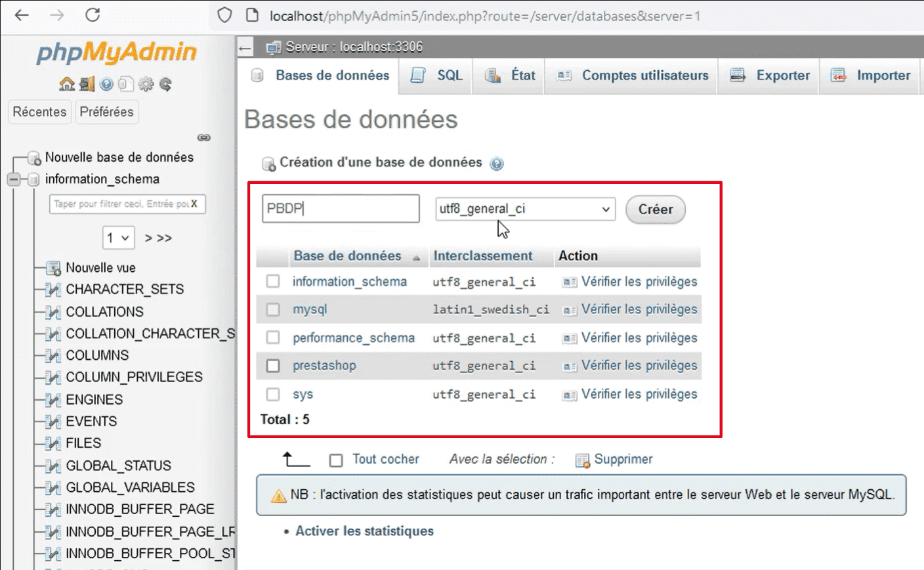
Task: Click the Préférées button
Action: [x=106, y=112]
